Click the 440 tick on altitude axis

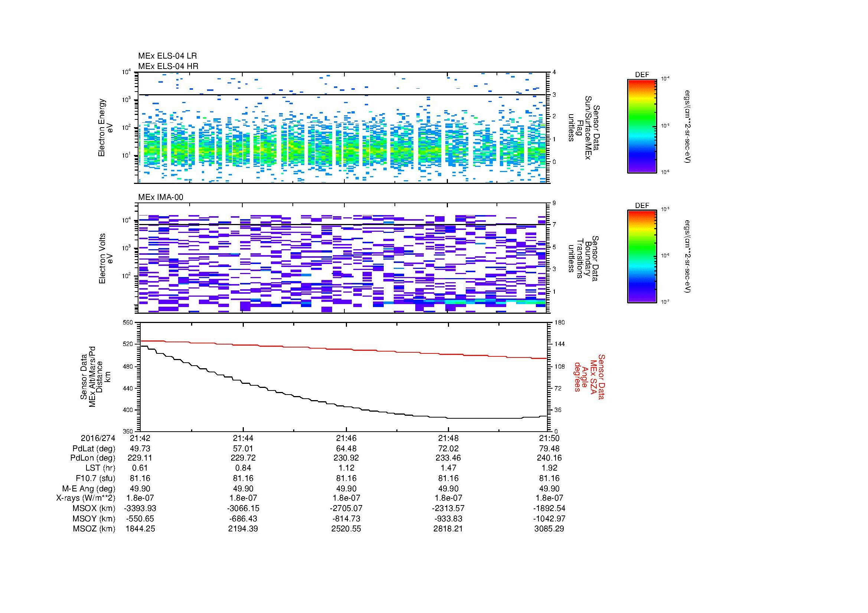tap(128, 388)
